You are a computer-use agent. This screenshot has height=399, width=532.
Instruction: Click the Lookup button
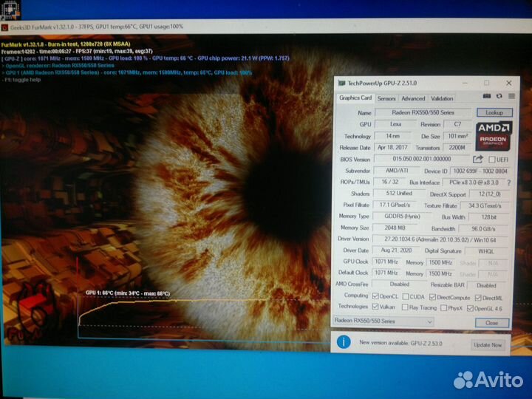point(494,112)
